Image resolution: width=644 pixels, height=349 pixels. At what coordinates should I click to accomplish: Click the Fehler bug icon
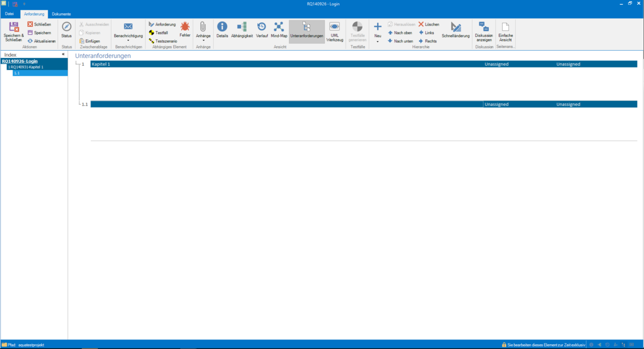click(185, 27)
